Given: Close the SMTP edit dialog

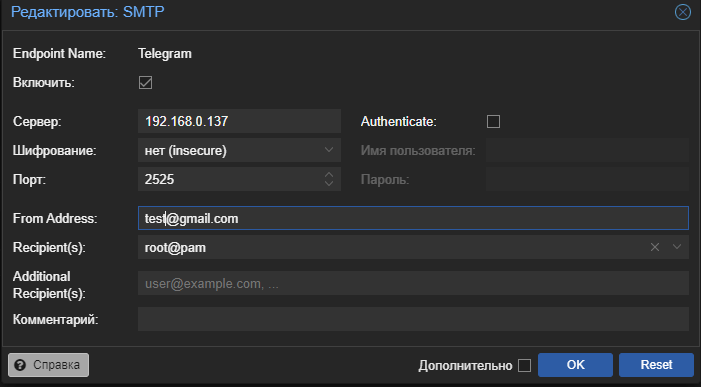Looking at the screenshot, I should 682,12.
